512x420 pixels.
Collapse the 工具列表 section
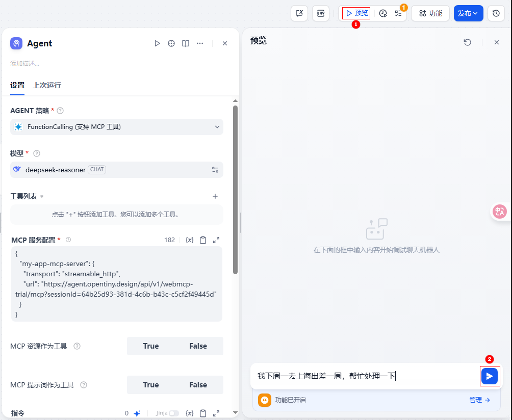coord(42,197)
